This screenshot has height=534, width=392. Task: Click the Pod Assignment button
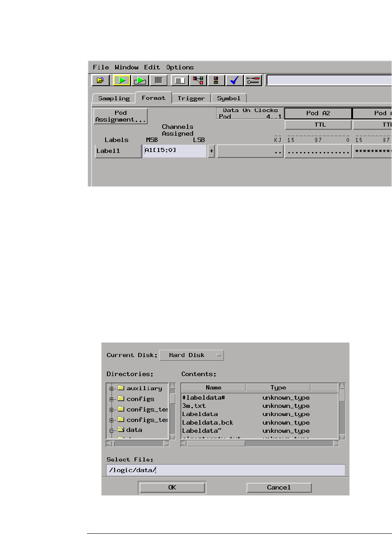(x=121, y=116)
